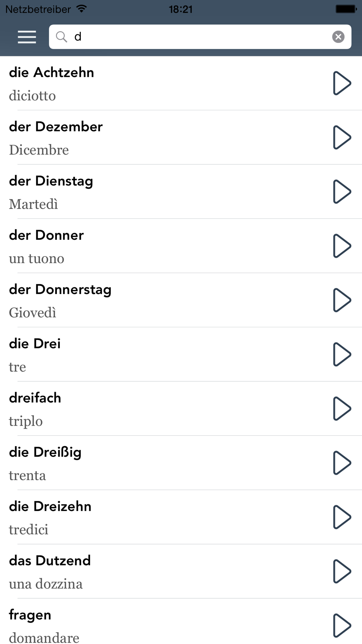Play audio for fragen
Screen dimensions: 362x644
click(x=341, y=625)
